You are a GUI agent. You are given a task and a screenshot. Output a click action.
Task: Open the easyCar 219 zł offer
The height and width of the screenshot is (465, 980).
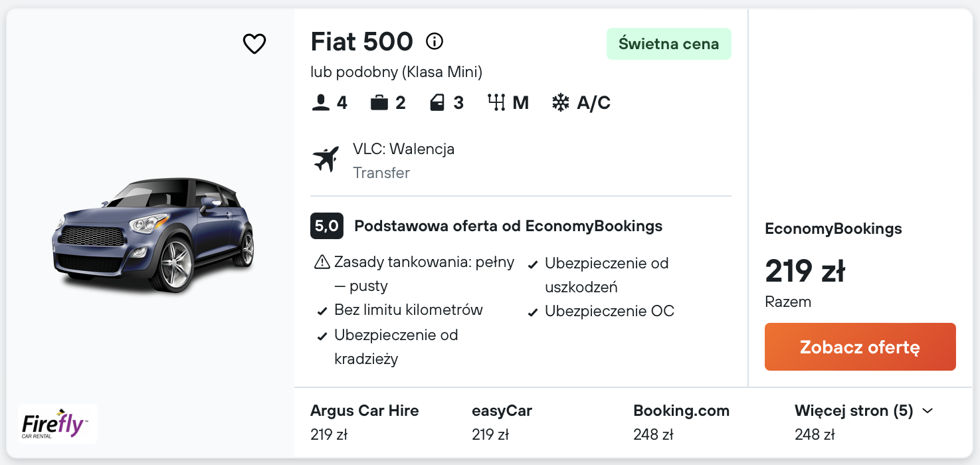click(502, 422)
